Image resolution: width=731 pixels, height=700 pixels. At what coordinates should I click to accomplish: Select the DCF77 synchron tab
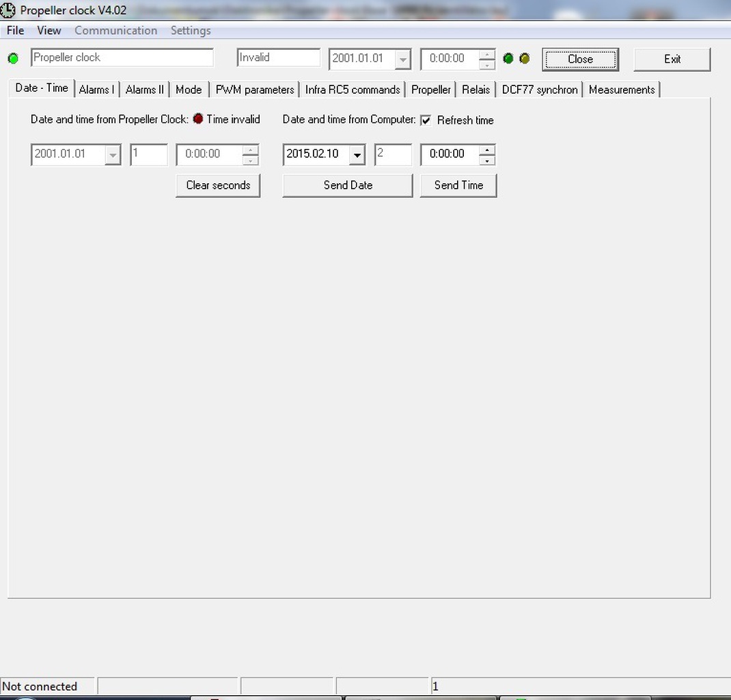540,90
